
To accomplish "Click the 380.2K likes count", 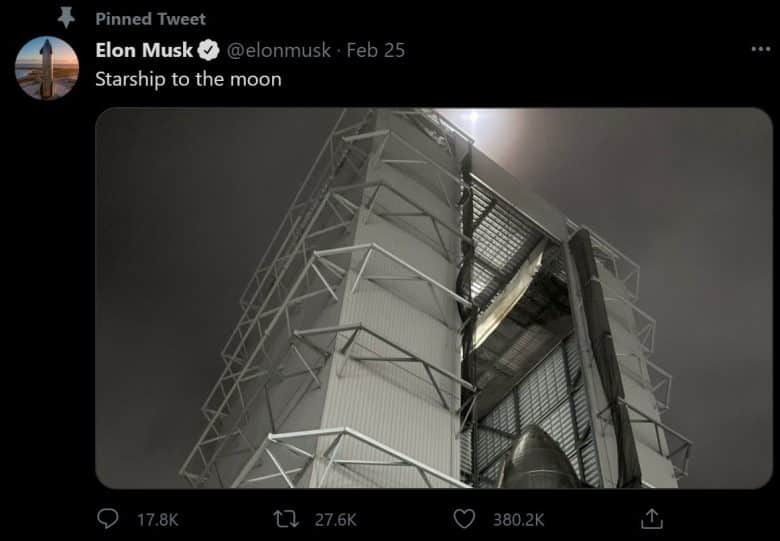I will (519, 519).
